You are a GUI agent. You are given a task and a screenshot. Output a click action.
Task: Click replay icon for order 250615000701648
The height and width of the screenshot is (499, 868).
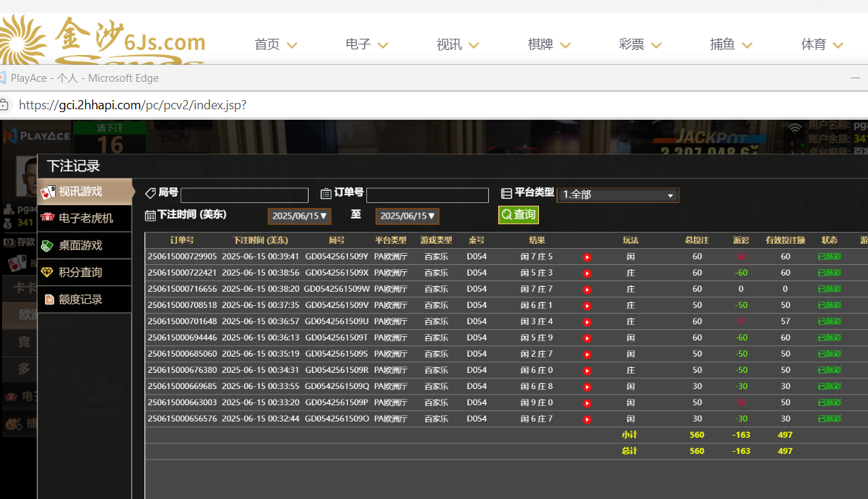(x=587, y=322)
